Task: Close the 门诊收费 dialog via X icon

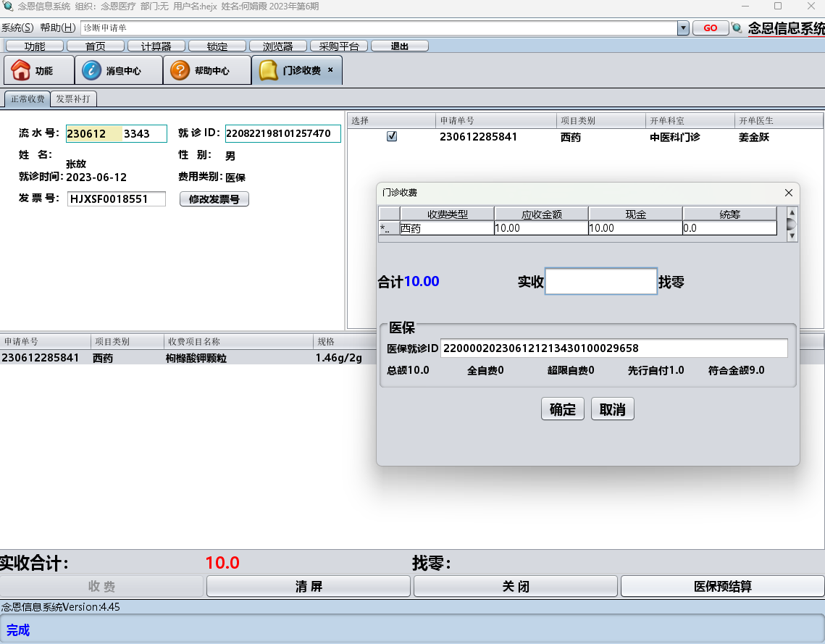Action: (x=789, y=193)
